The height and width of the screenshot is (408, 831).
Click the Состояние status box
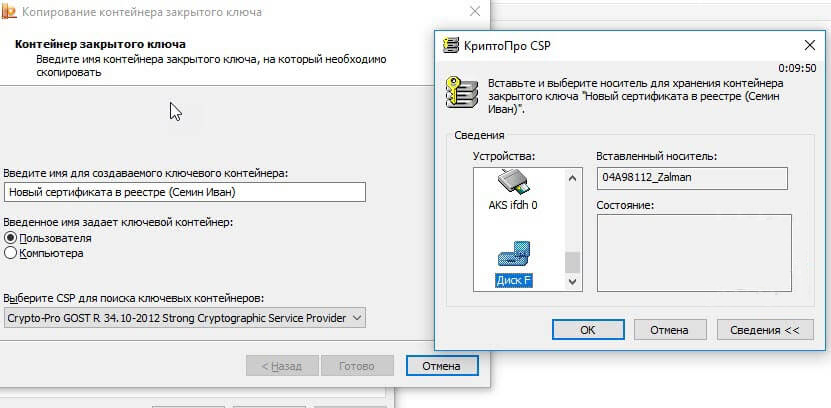pyautogui.click(x=694, y=253)
